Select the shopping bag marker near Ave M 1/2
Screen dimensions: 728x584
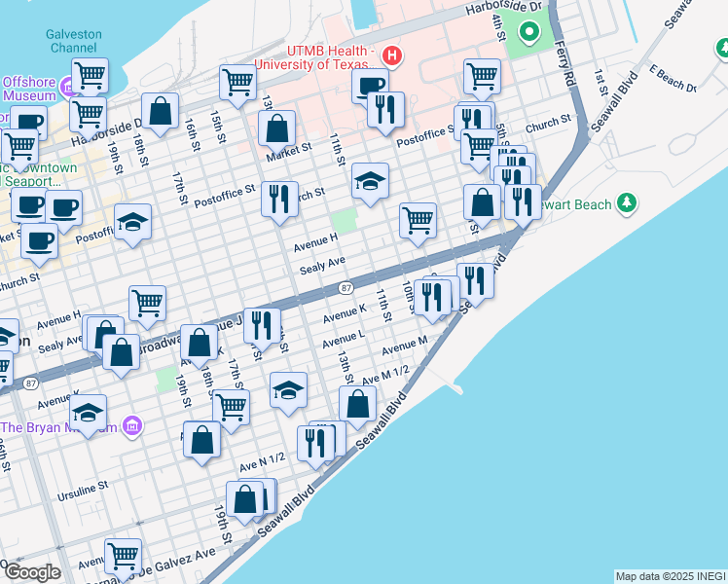click(x=358, y=404)
